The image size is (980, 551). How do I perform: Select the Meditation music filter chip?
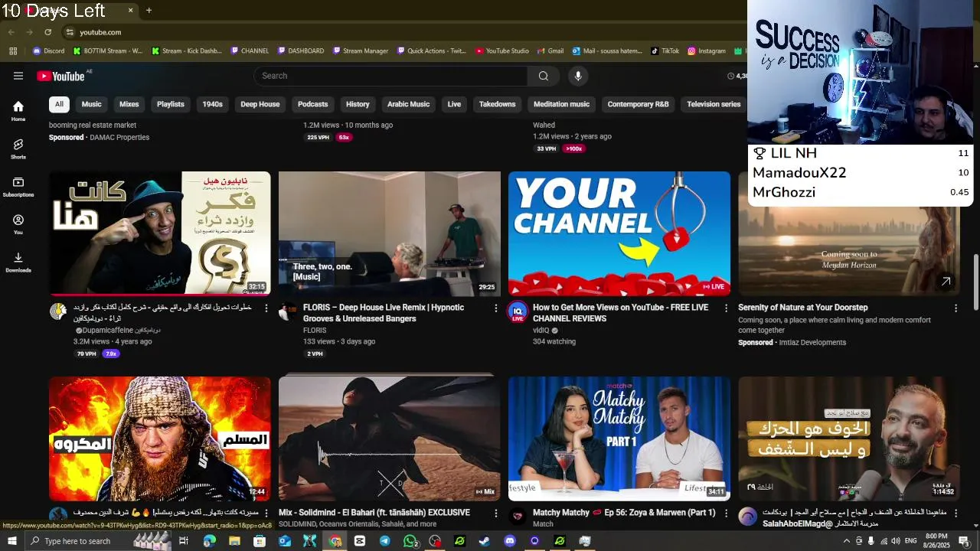[x=561, y=104]
